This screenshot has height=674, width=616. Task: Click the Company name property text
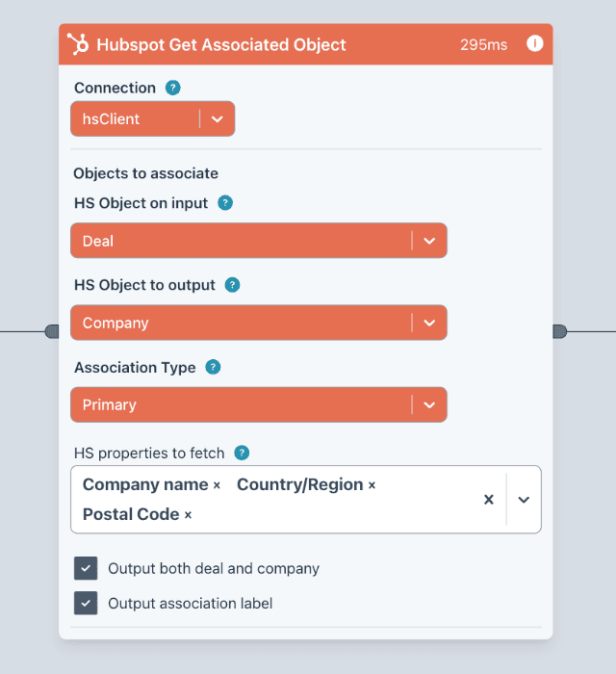(x=145, y=485)
